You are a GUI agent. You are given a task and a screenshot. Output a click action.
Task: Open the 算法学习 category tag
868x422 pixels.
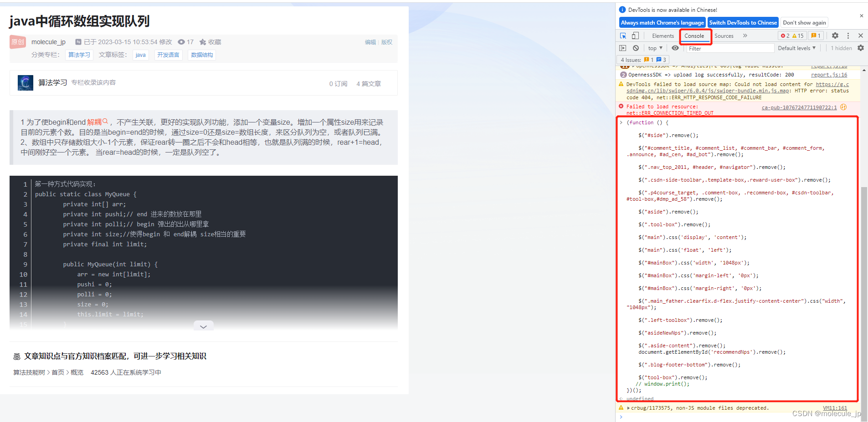(79, 55)
